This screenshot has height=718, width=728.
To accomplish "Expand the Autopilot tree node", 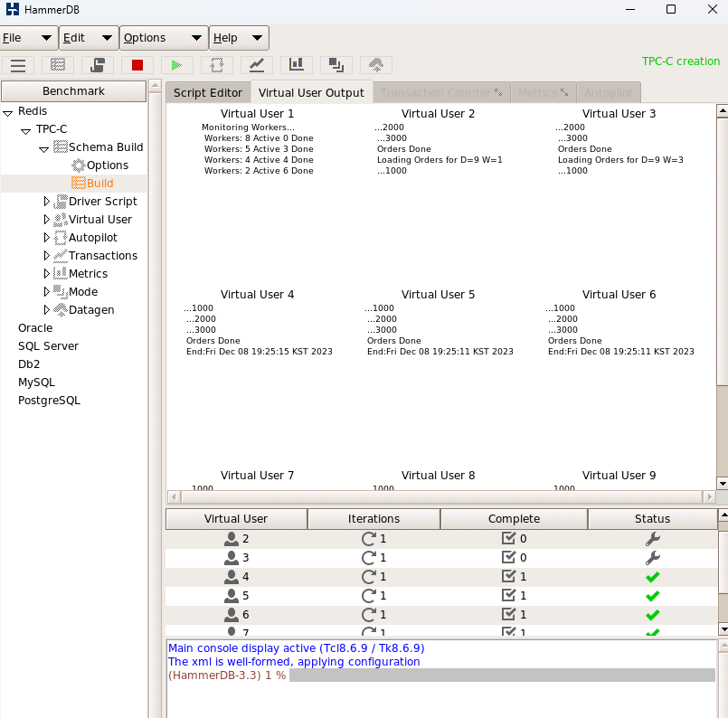I will (47, 237).
